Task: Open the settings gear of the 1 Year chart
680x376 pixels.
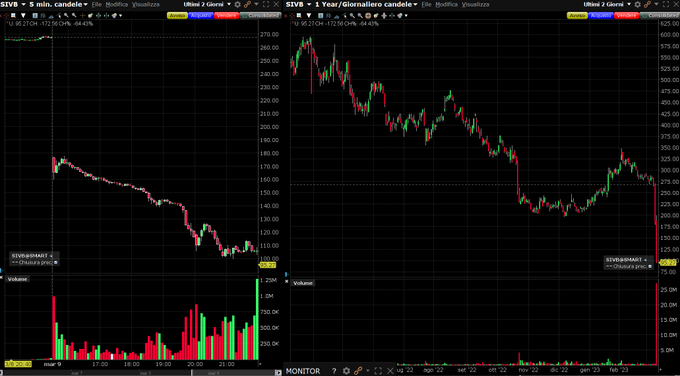Action: [x=637, y=4]
